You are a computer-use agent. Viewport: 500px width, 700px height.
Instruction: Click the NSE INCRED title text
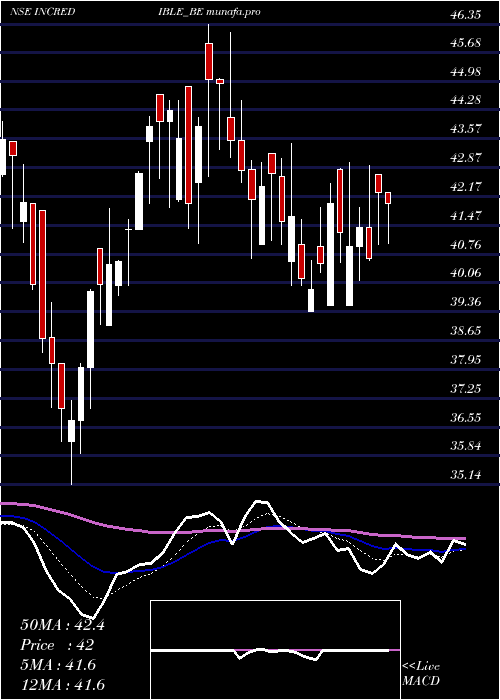[x=42, y=12]
